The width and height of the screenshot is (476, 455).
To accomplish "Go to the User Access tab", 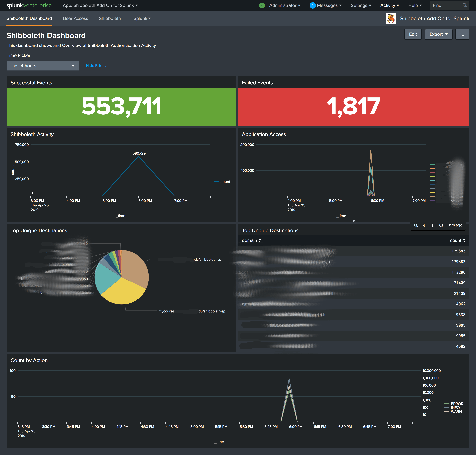I will tap(75, 18).
